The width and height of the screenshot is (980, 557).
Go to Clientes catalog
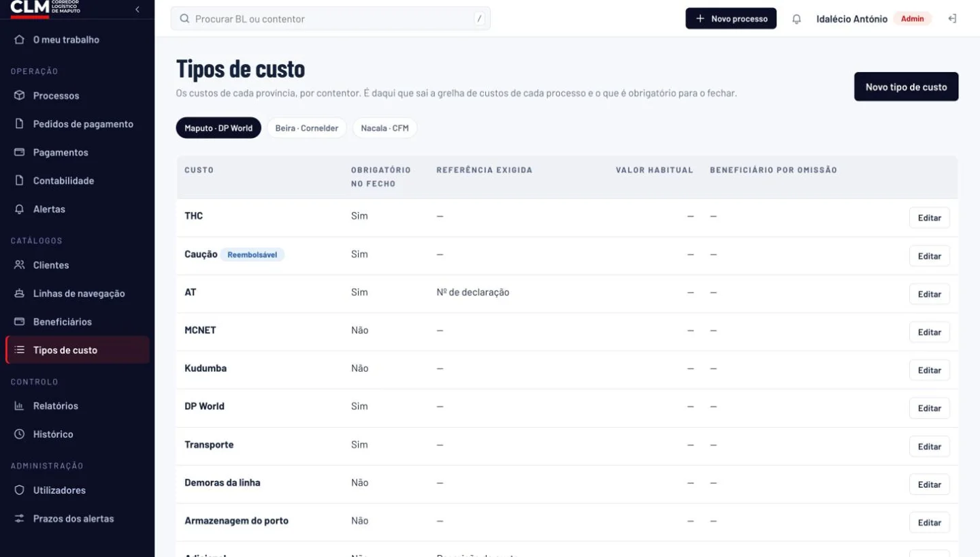[77, 265]
